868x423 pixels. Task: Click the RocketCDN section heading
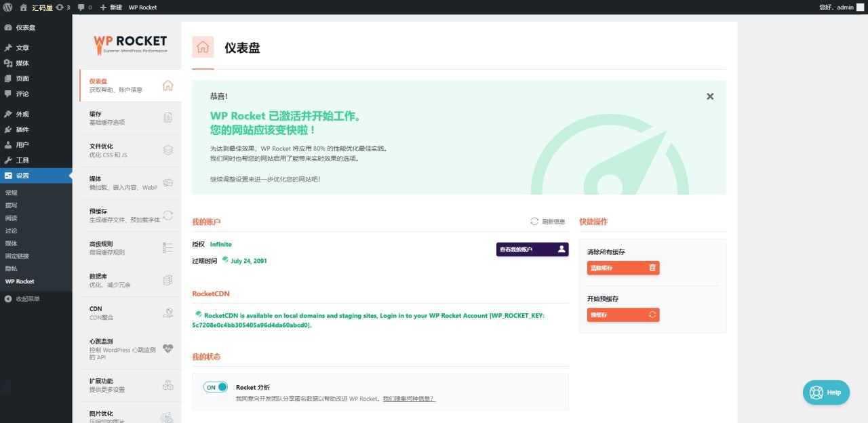click(211, 294)
